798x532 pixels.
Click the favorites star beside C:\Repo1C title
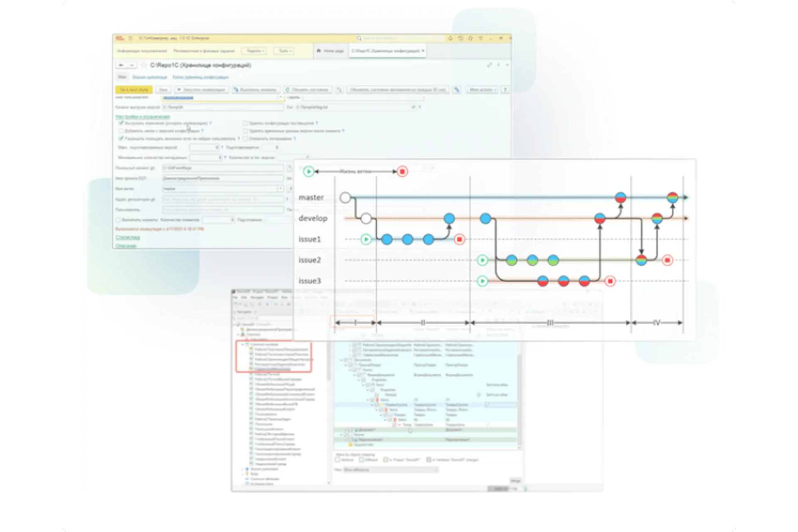[x=144, y=65]
